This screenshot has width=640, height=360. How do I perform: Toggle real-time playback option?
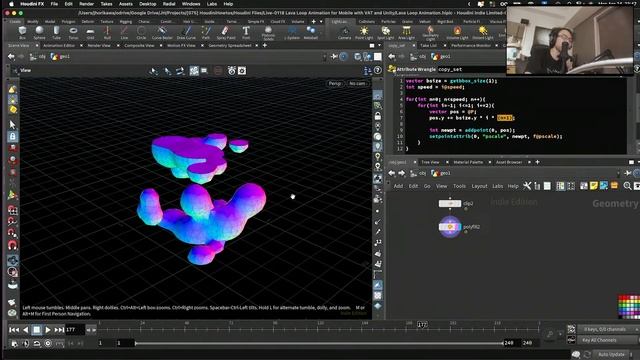click(x=48, y=343)
